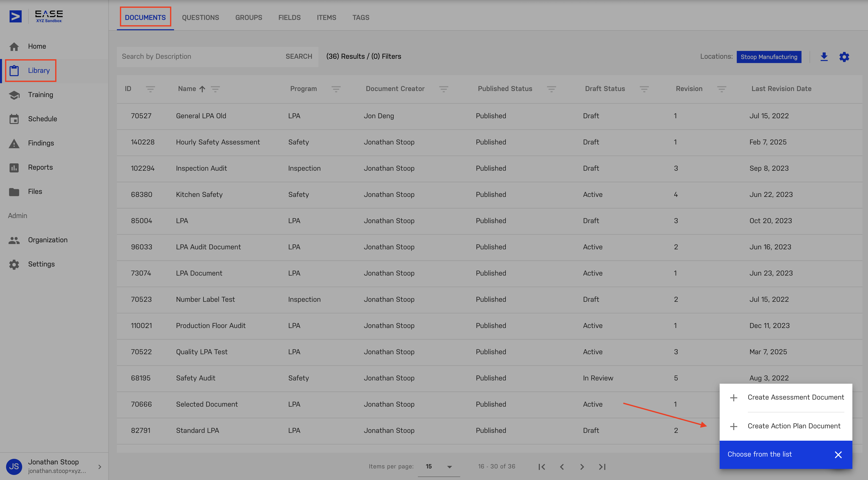Image resolution: width=868 pixels, height=480 pixels.
Task: Open the Inspection Audit document
Action: (x=201, y=169)
